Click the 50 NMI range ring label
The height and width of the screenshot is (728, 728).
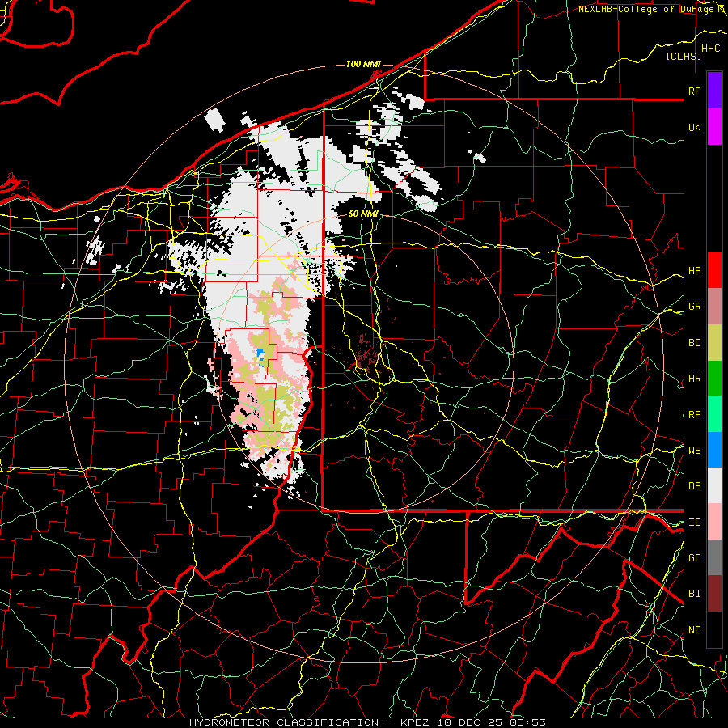[x=363, y=214]
